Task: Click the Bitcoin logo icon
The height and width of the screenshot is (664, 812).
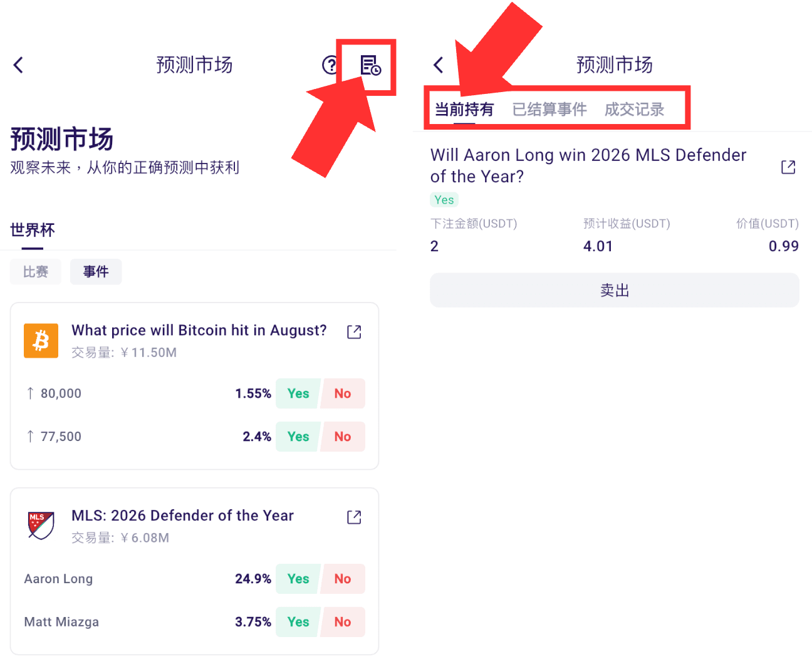Action: click(x=41, y=341)
